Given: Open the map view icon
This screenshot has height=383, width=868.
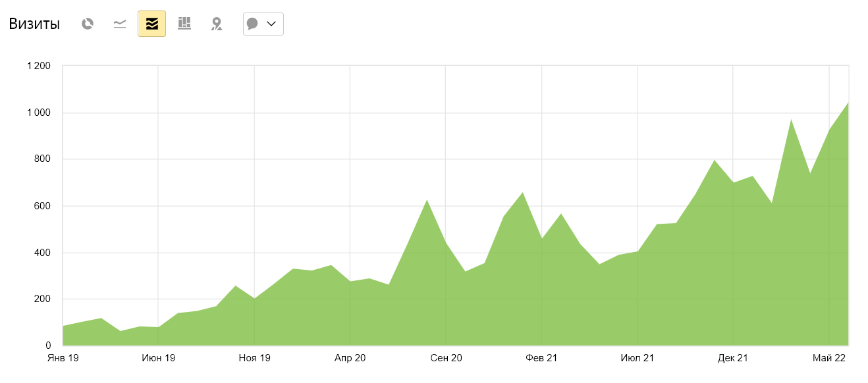Looking at the screenshot, I should click(216, 24).
